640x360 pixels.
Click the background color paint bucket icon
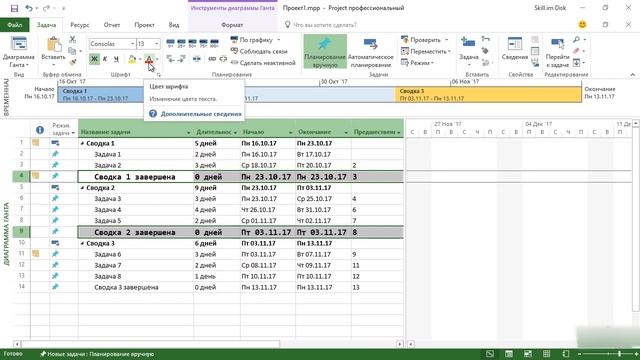pyautogui.click(x=132, y=60)
